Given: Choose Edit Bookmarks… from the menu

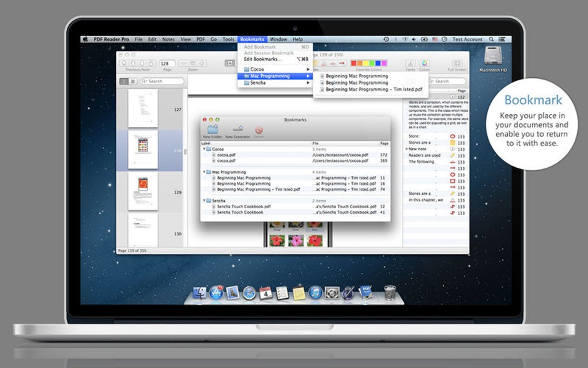Looking at the screenshot, I should tap(275, 59).
